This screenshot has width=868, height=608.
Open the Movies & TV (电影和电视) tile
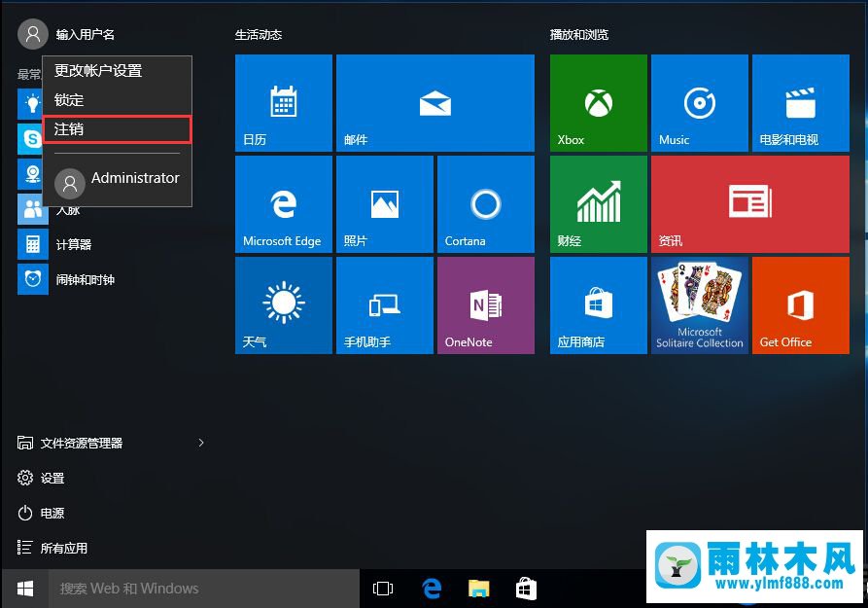tap(801, 103)
